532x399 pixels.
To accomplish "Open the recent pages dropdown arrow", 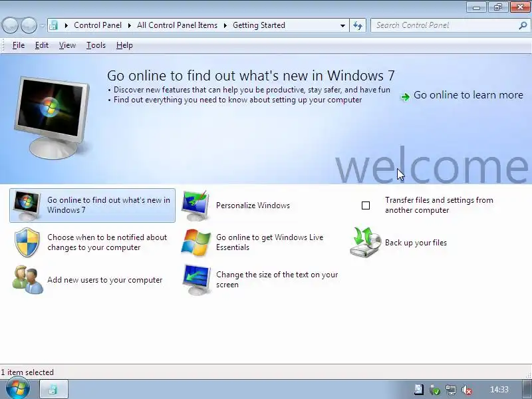I will click(42, 25).
